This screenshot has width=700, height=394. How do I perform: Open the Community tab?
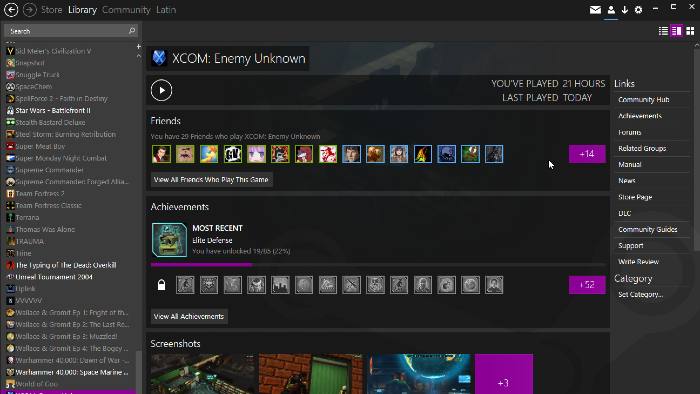coord(126,9)
